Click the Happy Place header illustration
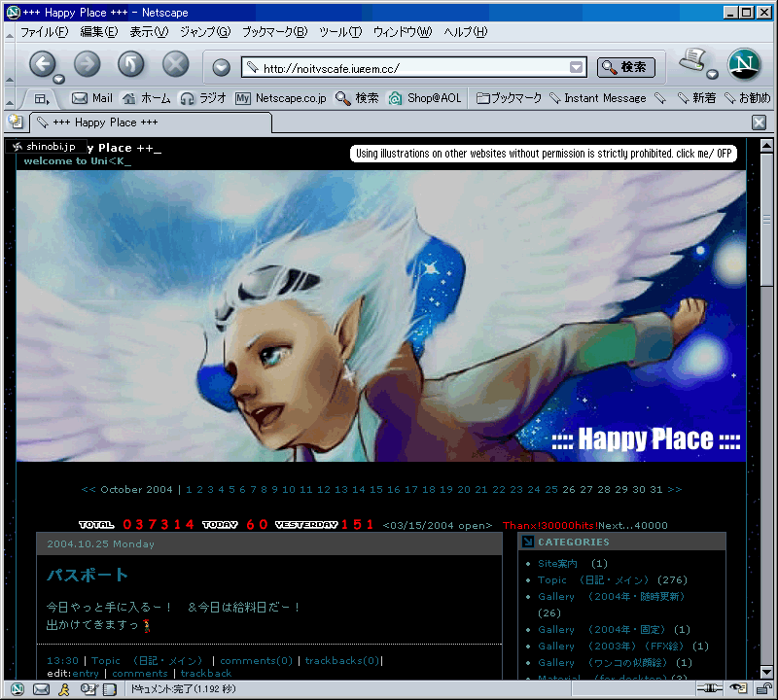 [381, 316]
